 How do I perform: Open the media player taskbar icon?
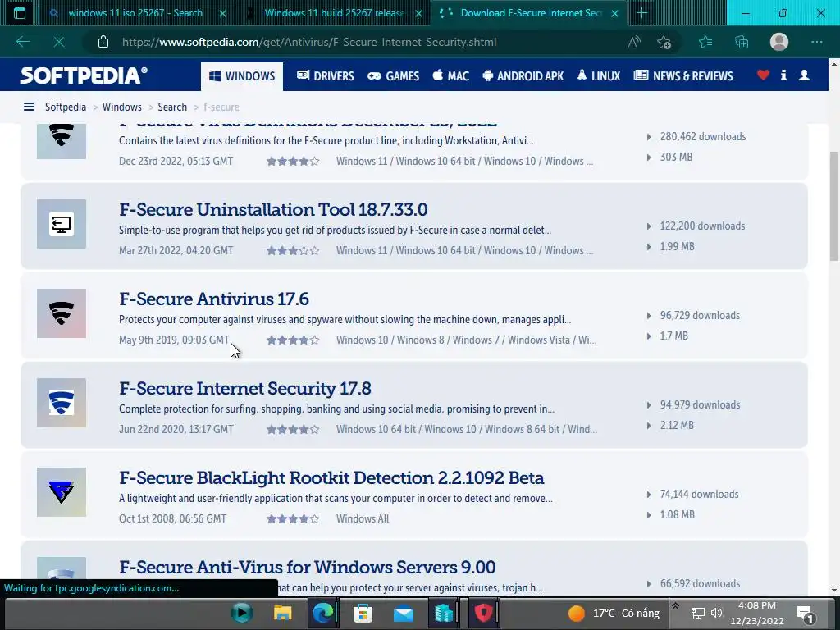coord(242,613)
